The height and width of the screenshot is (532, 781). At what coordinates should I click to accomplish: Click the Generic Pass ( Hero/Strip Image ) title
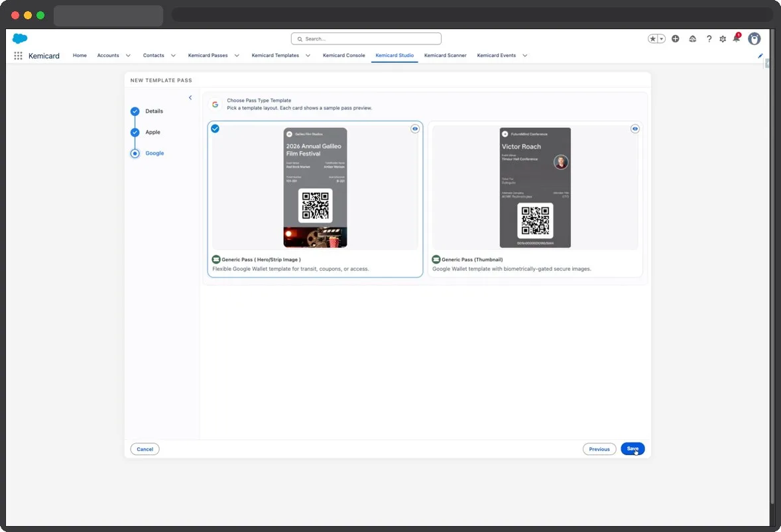coord(261,259)
